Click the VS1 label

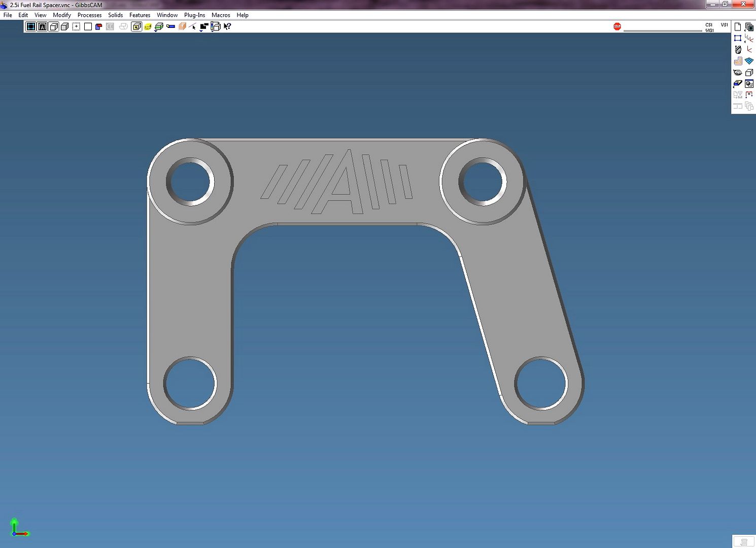pyautogui.click(x=724, y=25)
